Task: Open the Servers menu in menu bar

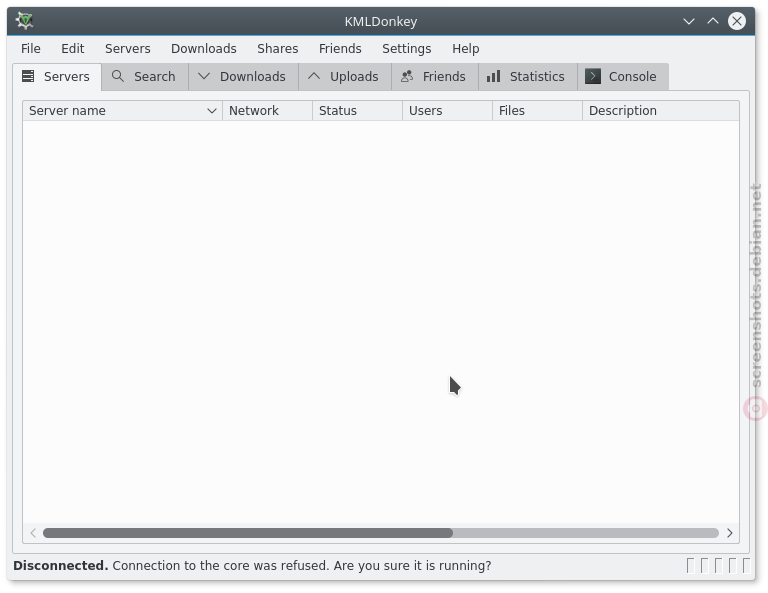Action: (x=127, y=48)
